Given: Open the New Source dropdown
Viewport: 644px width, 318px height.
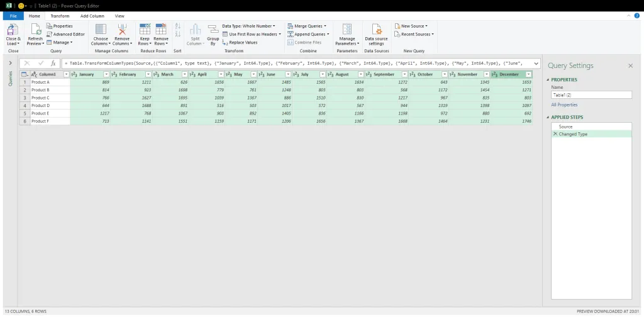Looking at the screenshot, I should (411, 26).
